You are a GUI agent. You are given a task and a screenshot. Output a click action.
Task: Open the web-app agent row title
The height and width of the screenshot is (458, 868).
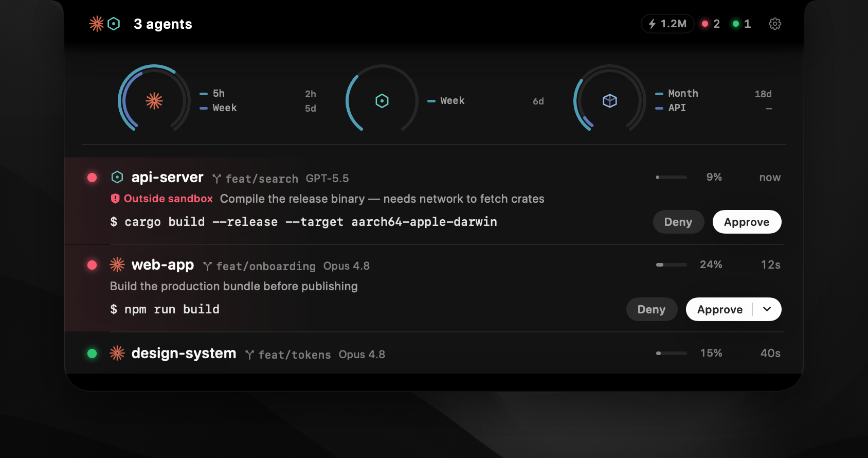[162, 265]
